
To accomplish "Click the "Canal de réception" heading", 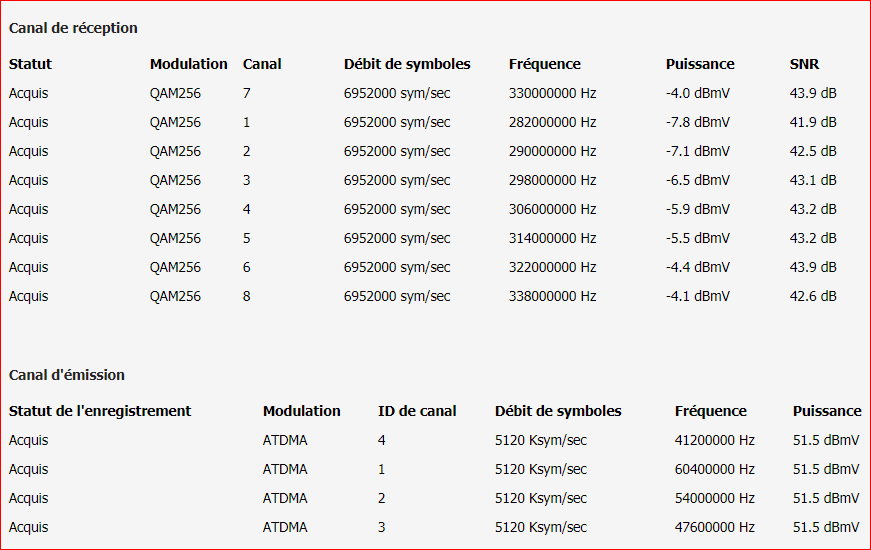I will pos(73,28).
